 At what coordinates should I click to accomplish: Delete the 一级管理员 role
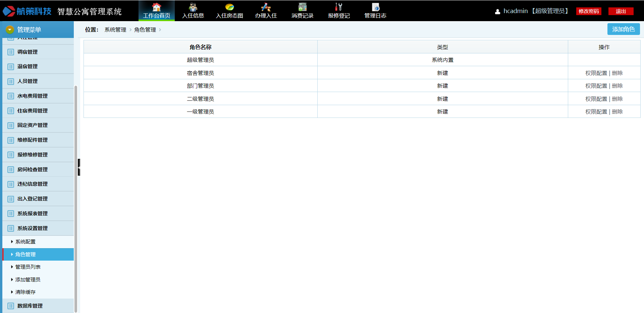point(617,112)
